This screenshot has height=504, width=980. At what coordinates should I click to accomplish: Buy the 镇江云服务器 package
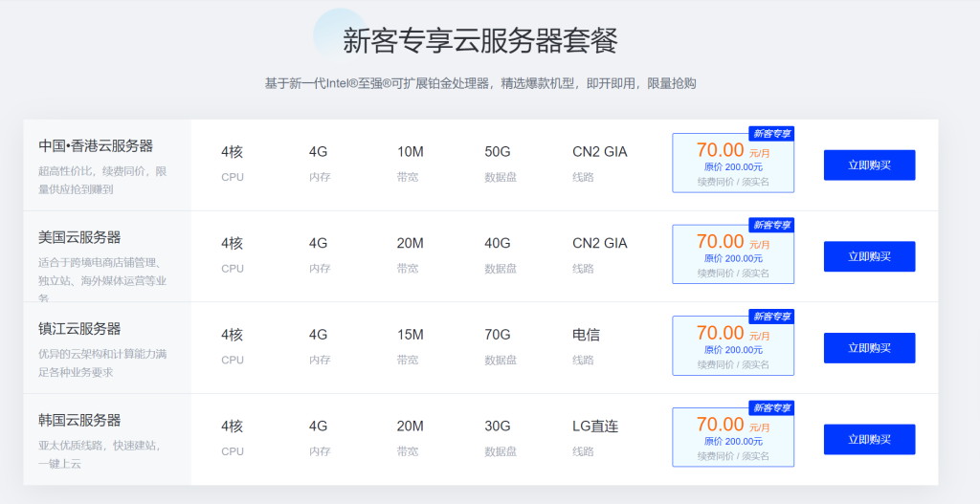pyautogui.click(x=869, y=348)
